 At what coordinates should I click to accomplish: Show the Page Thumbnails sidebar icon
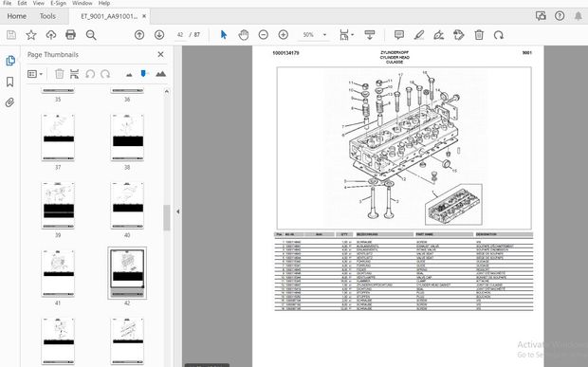tap(10, 61)
